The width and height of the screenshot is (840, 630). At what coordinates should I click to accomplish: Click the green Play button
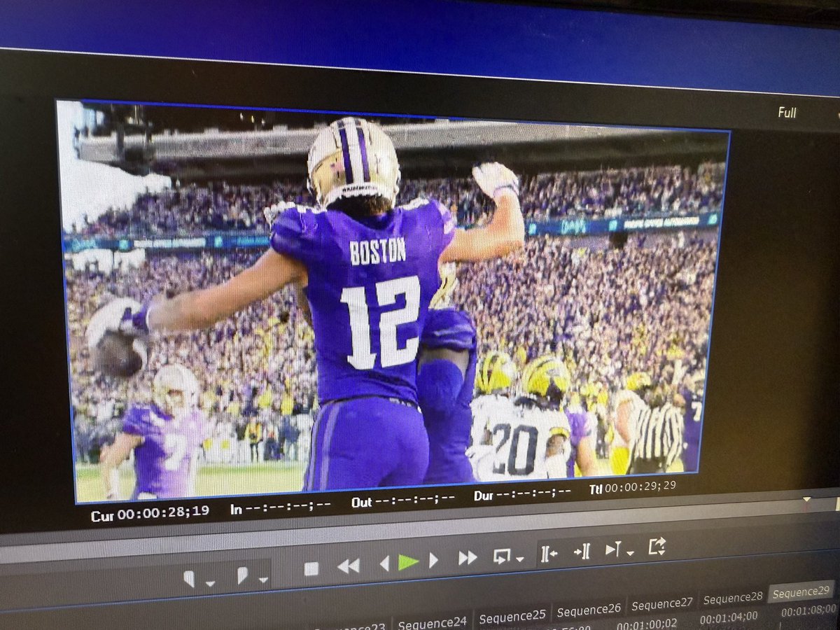[408, 561]
